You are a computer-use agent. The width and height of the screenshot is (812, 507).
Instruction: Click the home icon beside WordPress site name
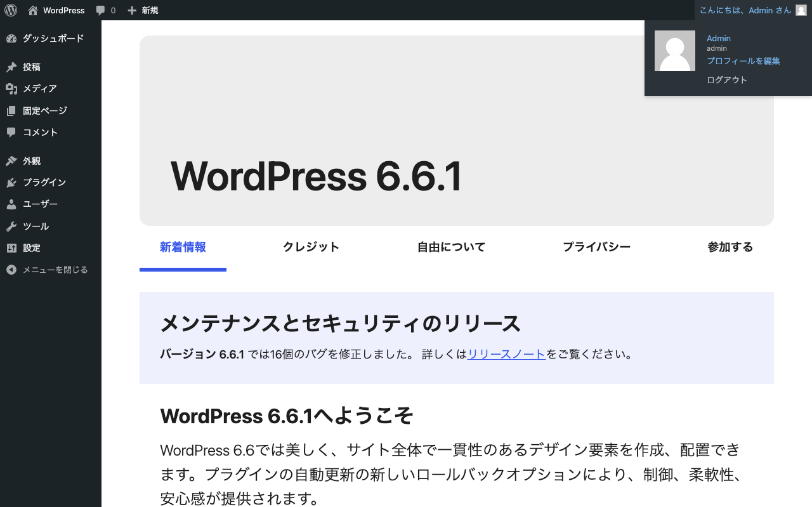33,10
